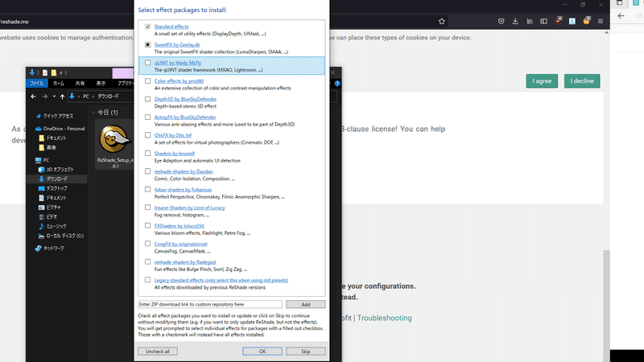Open 表示 tab in Explorer ribbon

point(101,84)
